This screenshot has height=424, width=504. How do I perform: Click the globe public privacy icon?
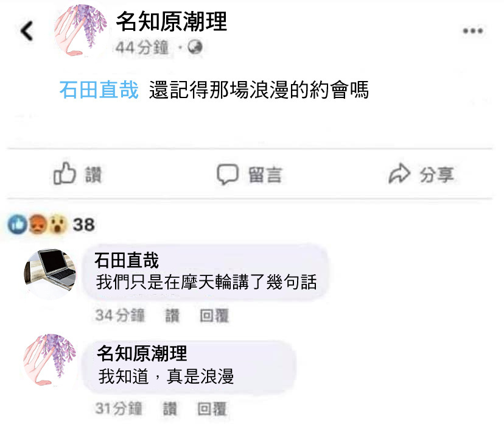pyautogui.click(x=195, y=48)
